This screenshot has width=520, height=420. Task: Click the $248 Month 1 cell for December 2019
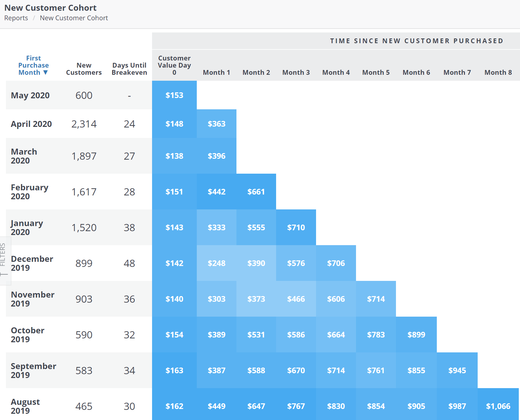coord(216,263)
